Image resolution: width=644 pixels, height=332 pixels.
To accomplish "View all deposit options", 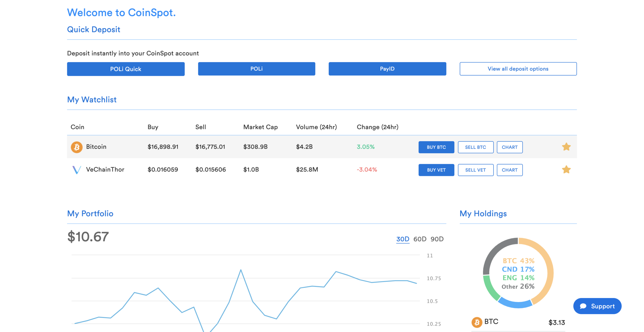I will click(518, 69).
